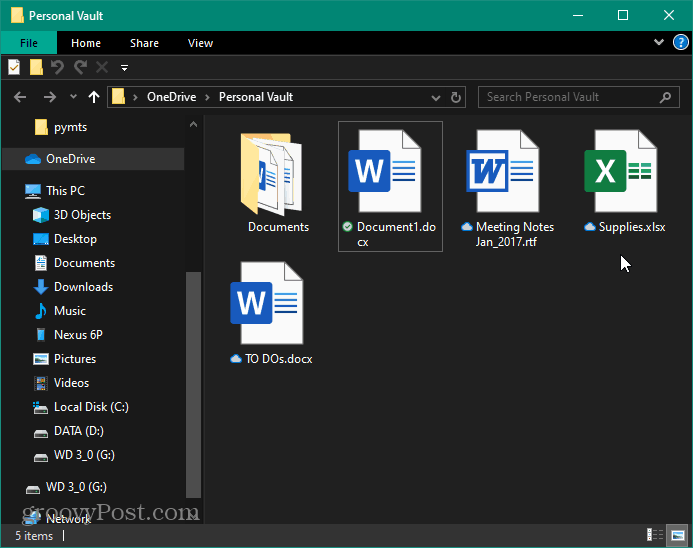Open the File menu
This screenshot has width=693, height=548.
(29, 43)
